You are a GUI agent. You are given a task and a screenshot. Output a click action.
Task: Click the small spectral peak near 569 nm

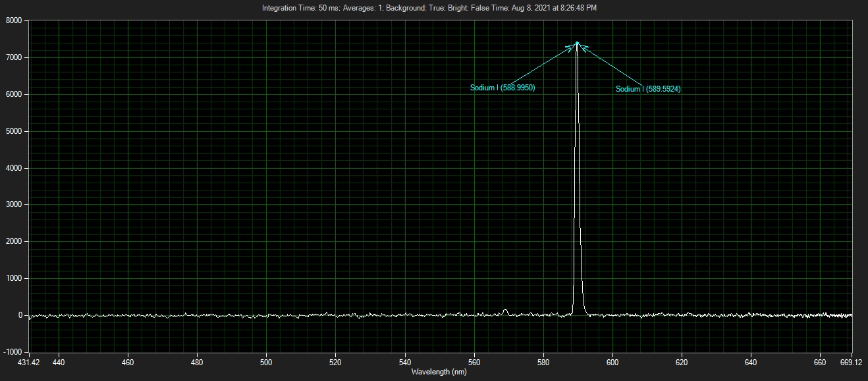pos(505,310)
